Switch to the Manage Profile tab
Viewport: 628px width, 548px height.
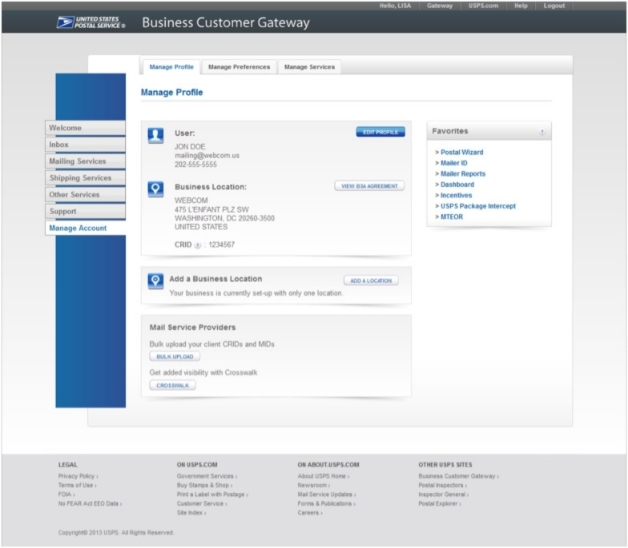(x=171, y=67)
